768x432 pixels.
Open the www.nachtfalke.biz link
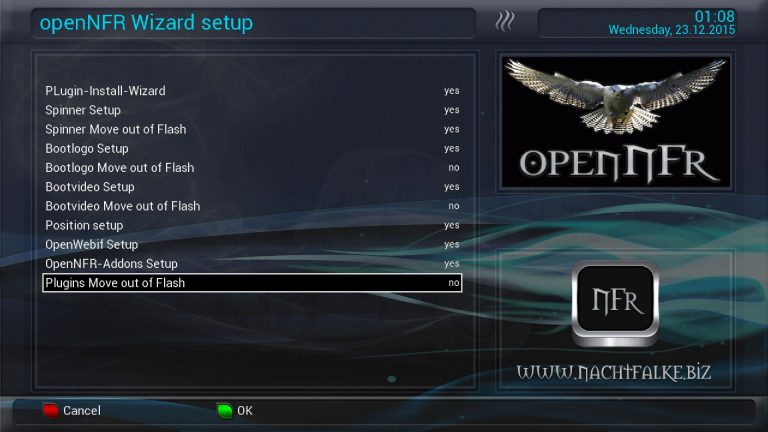click(614, 373)
